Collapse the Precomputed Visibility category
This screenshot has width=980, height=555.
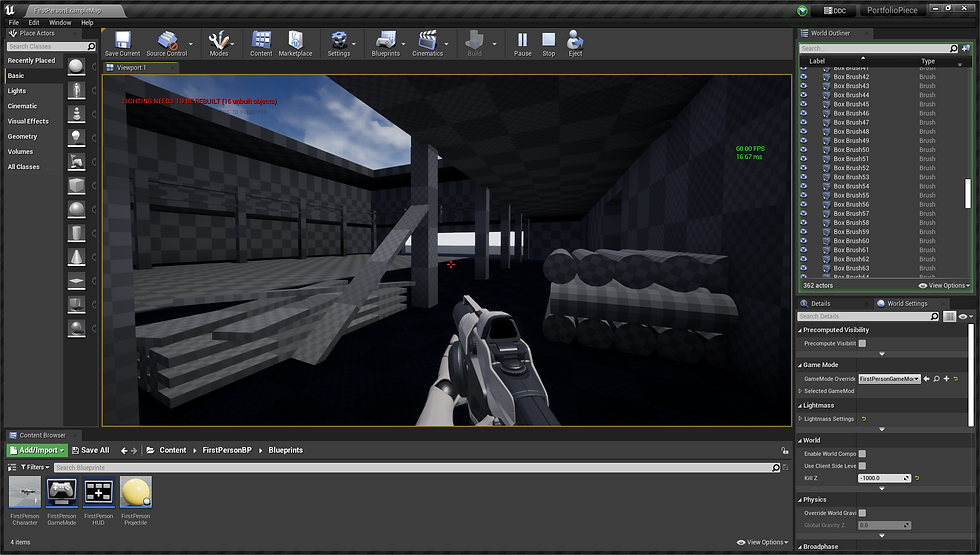pos(800,330)
